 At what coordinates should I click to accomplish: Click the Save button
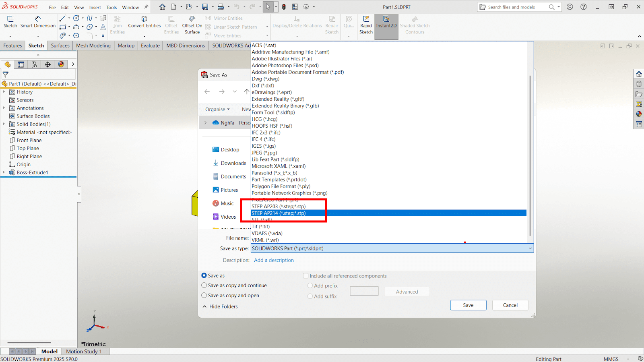pyautogui.click(x=468, y=305)
